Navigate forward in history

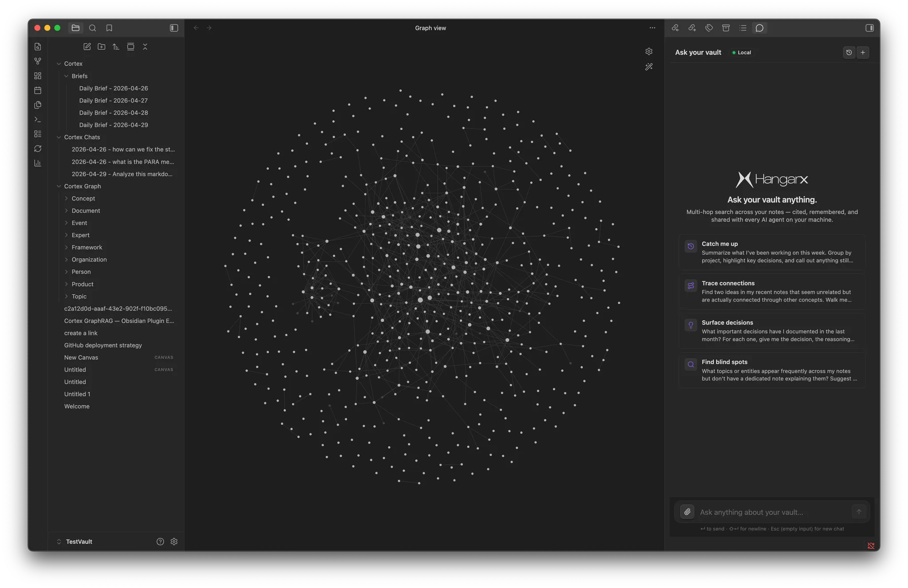click(209, 28)
